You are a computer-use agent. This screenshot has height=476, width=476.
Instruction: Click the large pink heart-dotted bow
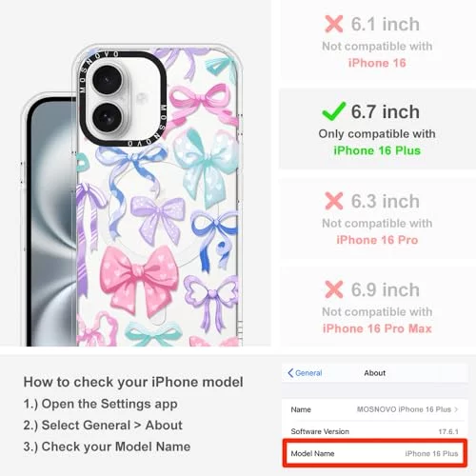point(138,278)
